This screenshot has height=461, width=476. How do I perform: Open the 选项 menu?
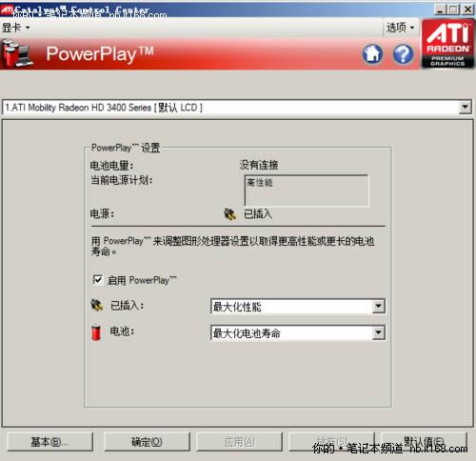coord(400,28)
